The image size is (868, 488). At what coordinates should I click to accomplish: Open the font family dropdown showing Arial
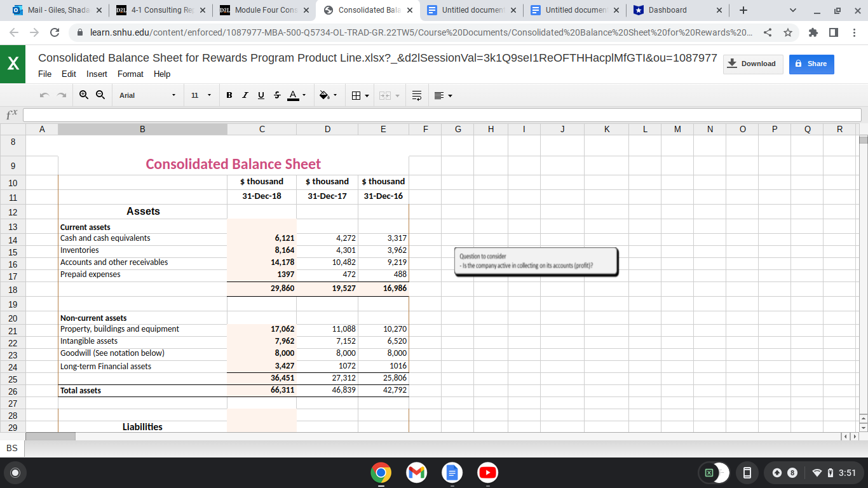pyautogui.click(x=146, y=95)
